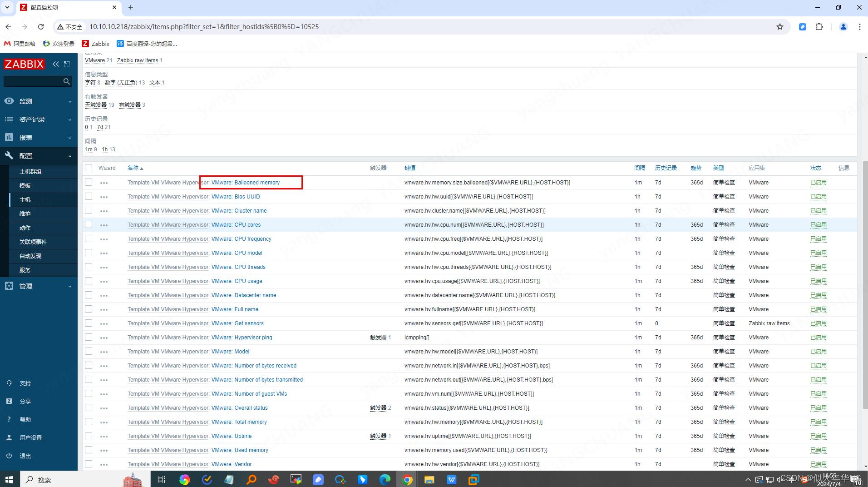
Task: Open Microsoft Edge from taskbar
Action: [x=385, y=480]
